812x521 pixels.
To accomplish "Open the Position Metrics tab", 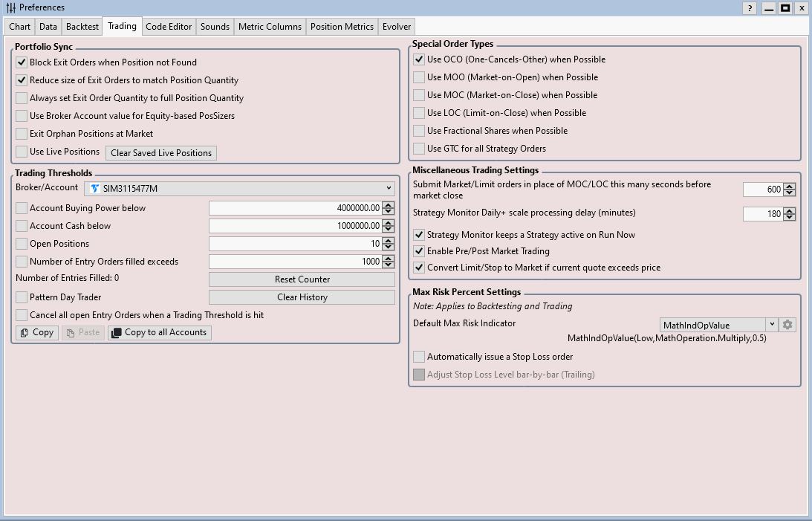I will point(342,27).
